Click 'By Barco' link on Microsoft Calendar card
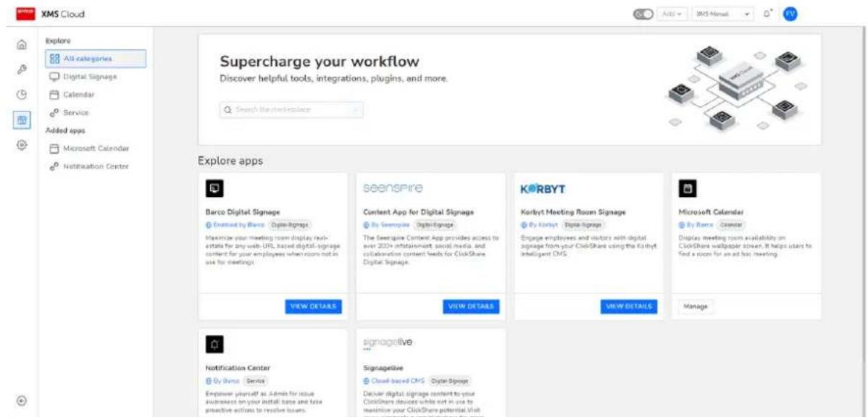Image resolution: width=868 pixels, height=417 pixels. click(696, 225)
